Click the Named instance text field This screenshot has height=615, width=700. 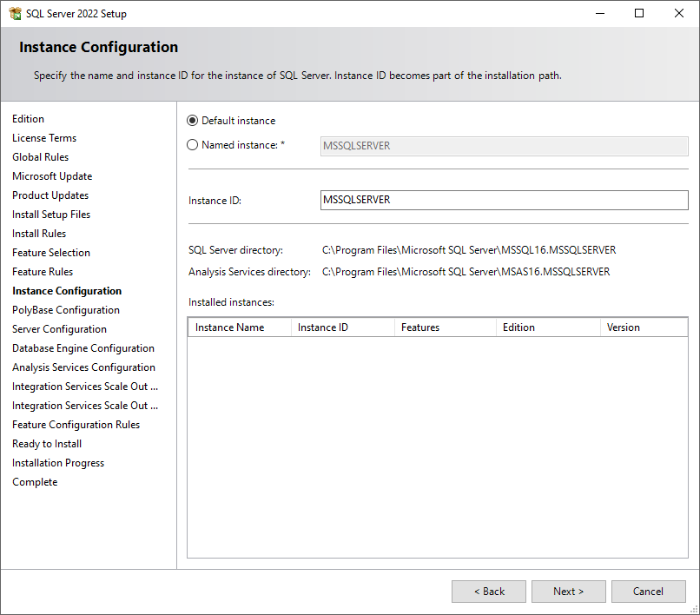click(504, 144)
